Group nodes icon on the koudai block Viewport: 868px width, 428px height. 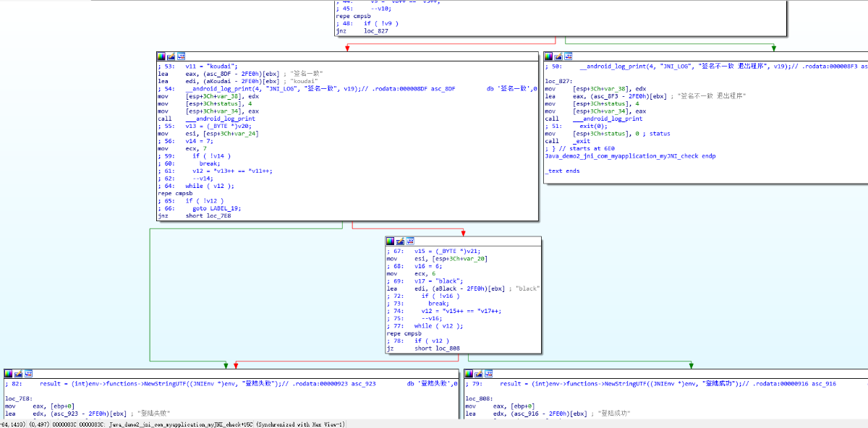pyautogui.click(x=182, y=56)
